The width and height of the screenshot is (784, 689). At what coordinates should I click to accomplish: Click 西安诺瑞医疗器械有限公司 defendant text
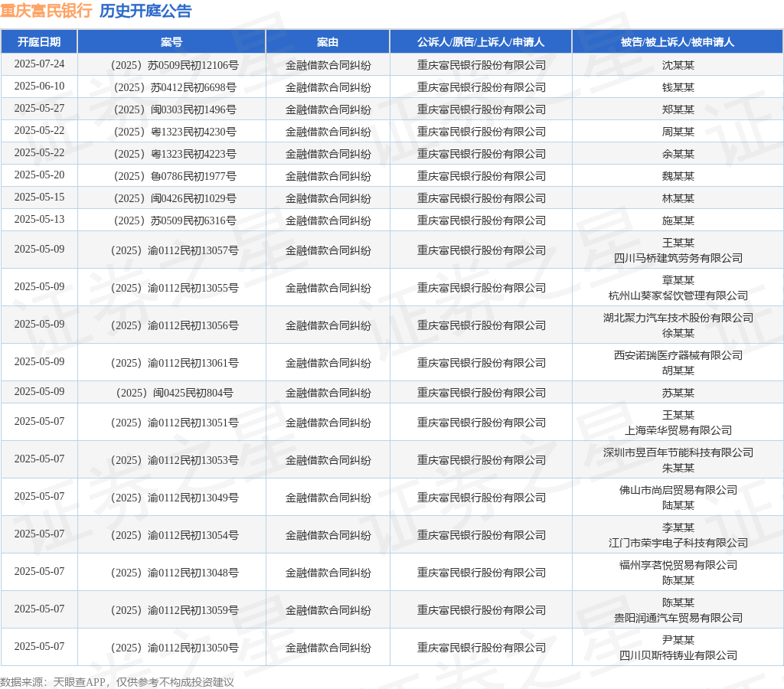click(x=678, y=355)
